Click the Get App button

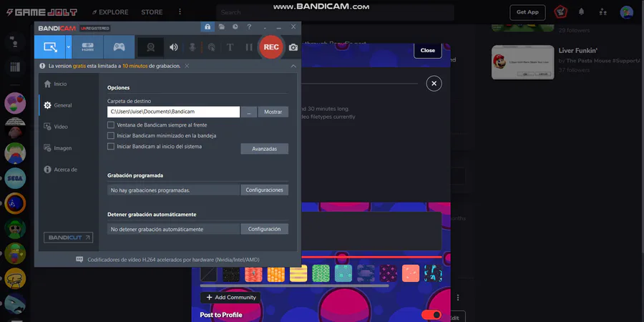527,12
